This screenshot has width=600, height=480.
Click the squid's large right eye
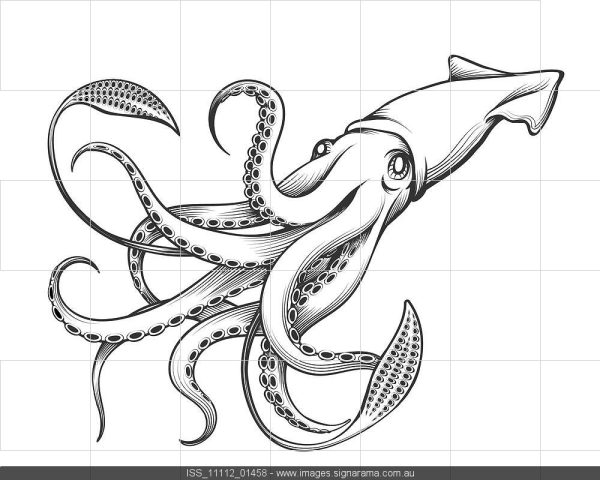tap(398, 166)
